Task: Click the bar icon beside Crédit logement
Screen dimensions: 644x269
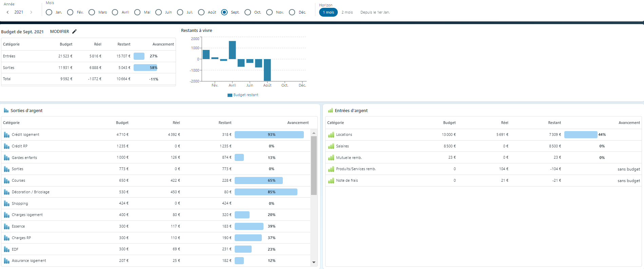Action: [6, 135]
